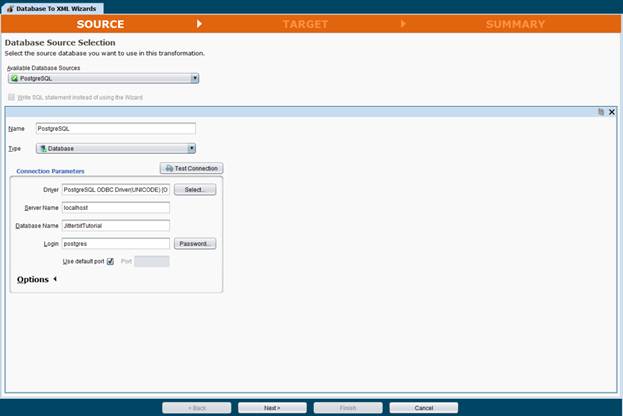Click the copy icon in panel header
The image size is (623, 416).
[601, 112]
